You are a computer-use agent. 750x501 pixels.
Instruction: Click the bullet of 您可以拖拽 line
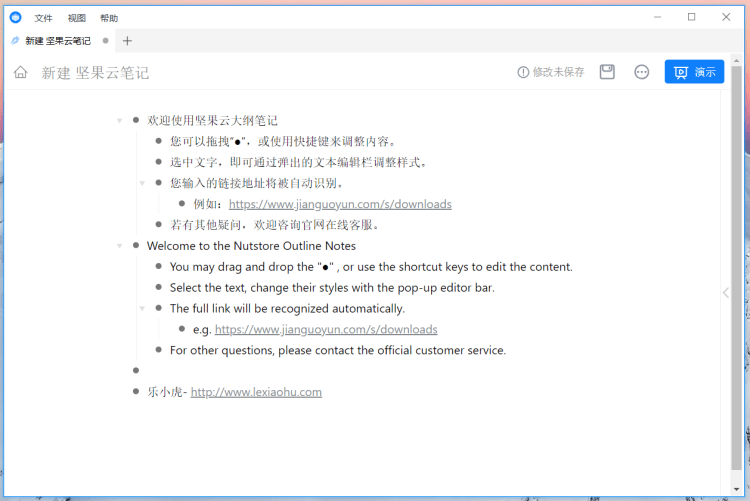pos(159,141)
